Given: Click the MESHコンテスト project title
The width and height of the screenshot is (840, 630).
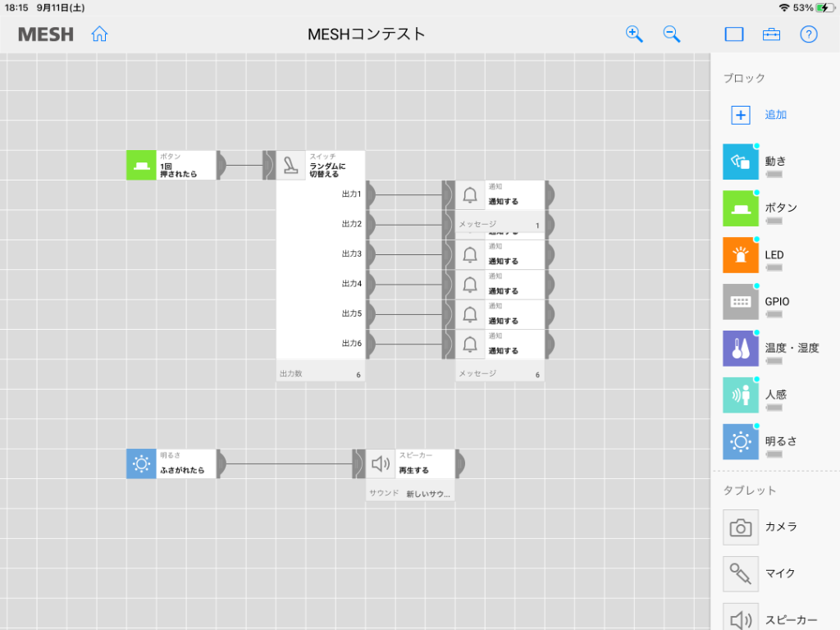Looking at the screenshot, I should (367, 34).
